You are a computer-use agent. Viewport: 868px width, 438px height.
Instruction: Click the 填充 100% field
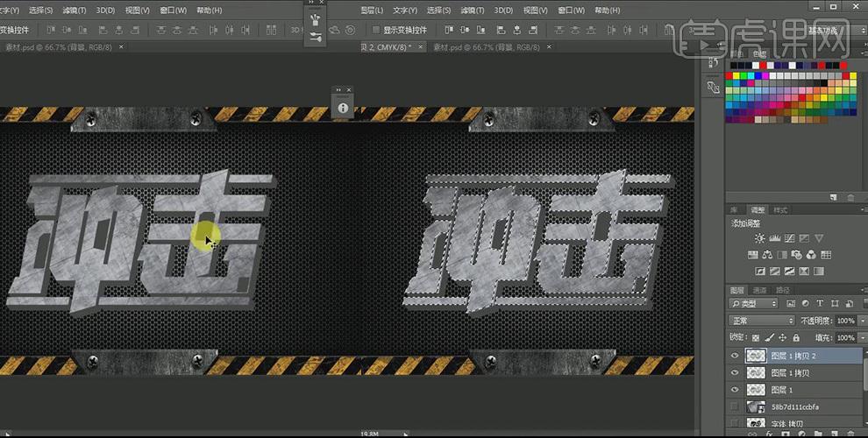coord(845,337)
